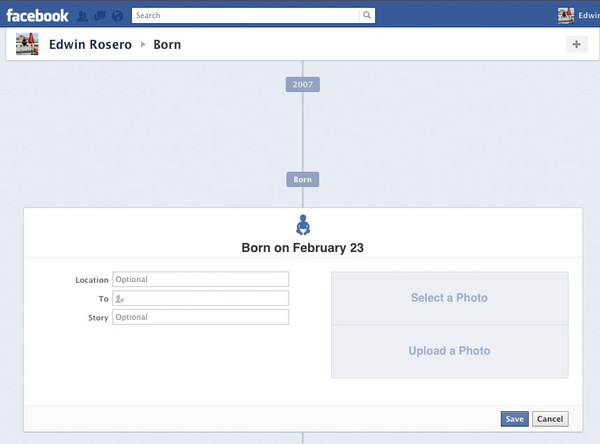Click the facebook logo
600x444 pixels.
37,16
